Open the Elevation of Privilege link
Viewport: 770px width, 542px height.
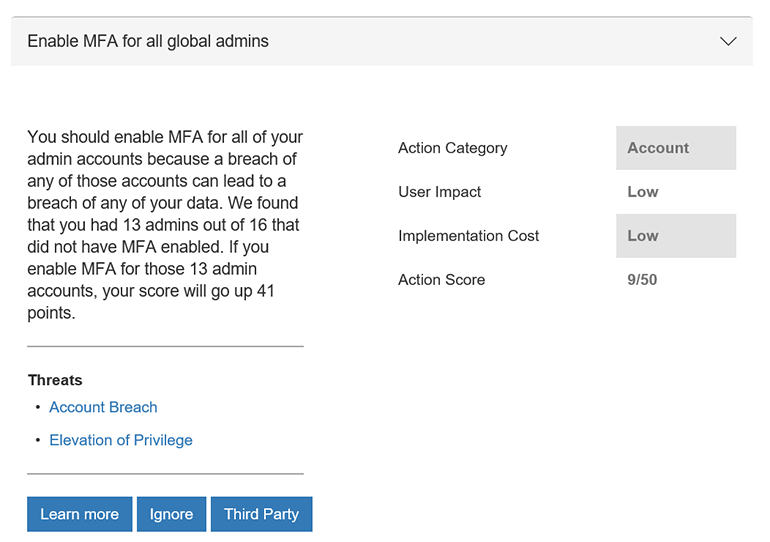point(121,440)
